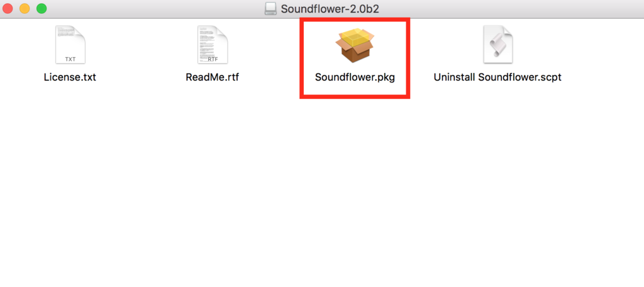Select the ReadMe.rtf document icon
This screenshot has width=644, height=287.
coord(213,45)
